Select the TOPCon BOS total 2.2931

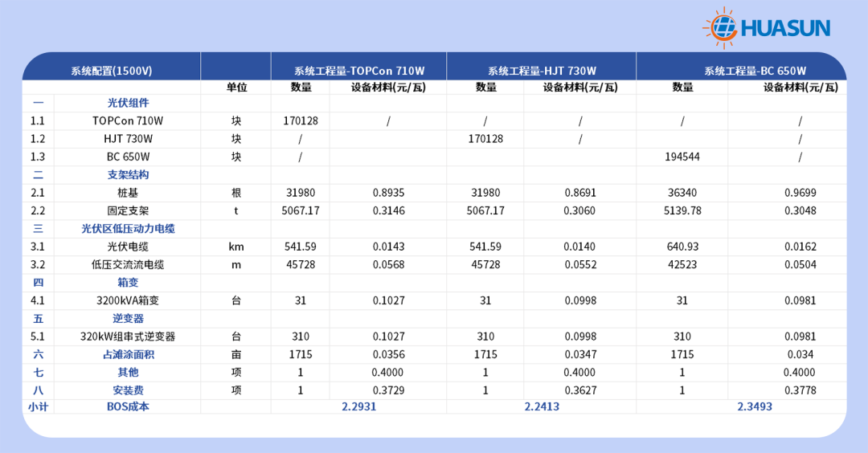[x=358, y=407]
